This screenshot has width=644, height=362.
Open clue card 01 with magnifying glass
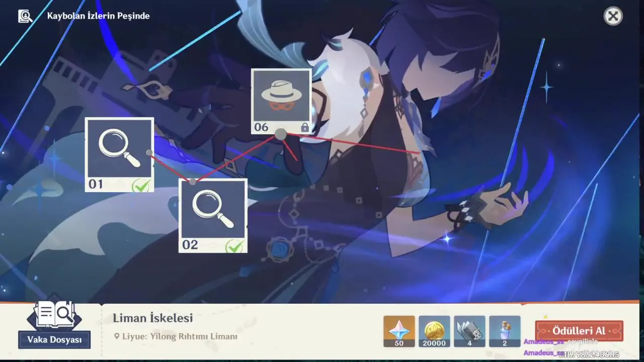tap(119, 155)
